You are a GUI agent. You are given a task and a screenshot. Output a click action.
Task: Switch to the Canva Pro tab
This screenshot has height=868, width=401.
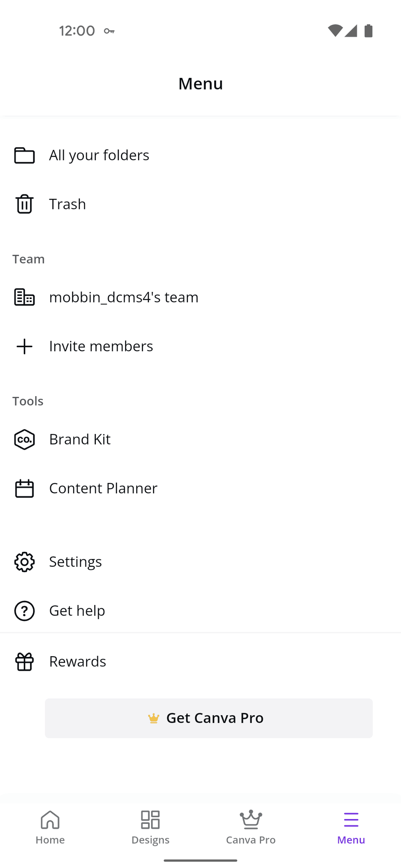(251, 828)
